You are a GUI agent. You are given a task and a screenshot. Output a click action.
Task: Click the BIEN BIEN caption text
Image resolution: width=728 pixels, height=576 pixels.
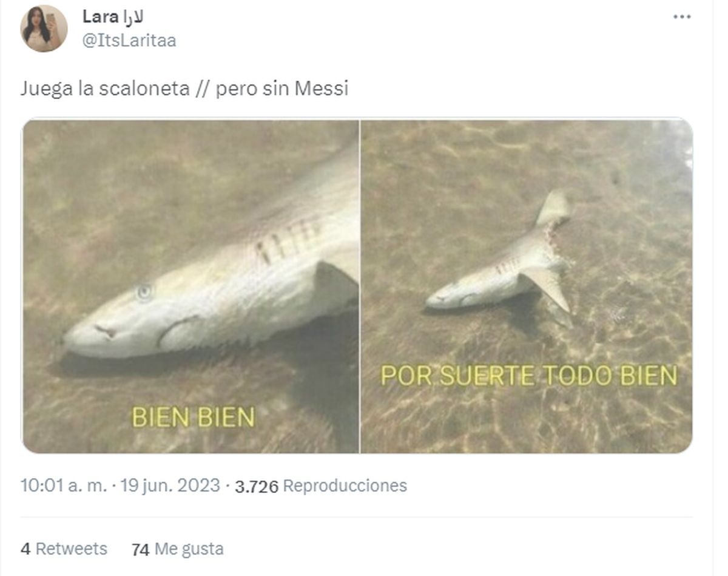194,417
